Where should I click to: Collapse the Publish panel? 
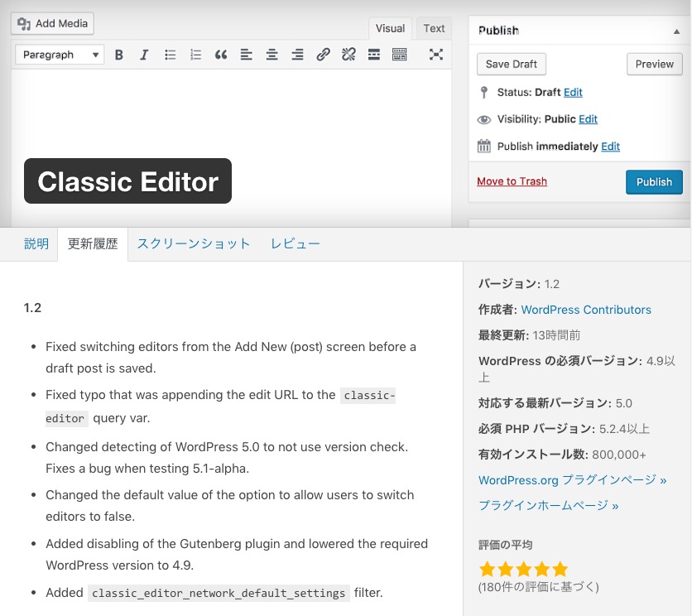676,31
